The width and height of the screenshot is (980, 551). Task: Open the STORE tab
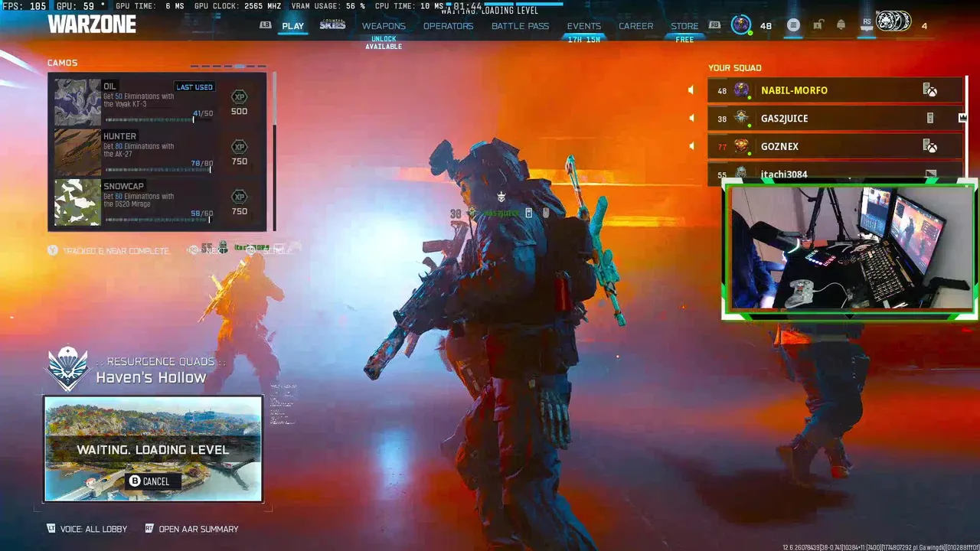(x=684, y=26)
